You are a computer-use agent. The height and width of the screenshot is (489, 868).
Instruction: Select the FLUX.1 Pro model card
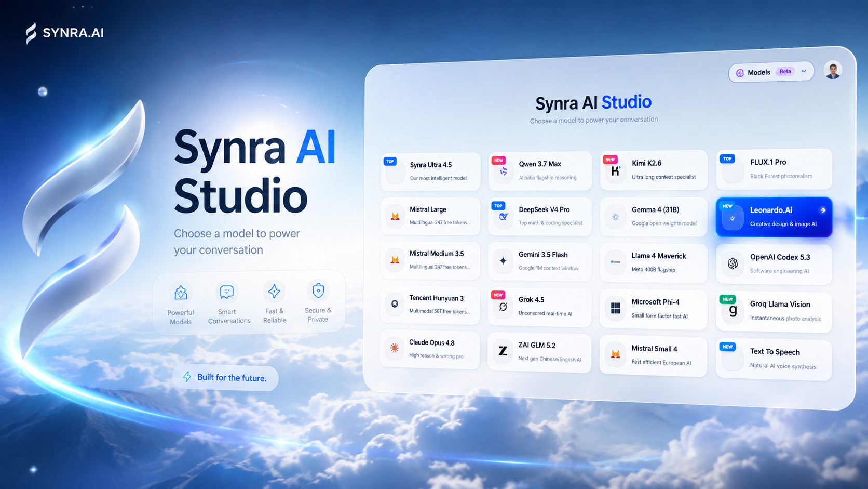click(774, 169)
